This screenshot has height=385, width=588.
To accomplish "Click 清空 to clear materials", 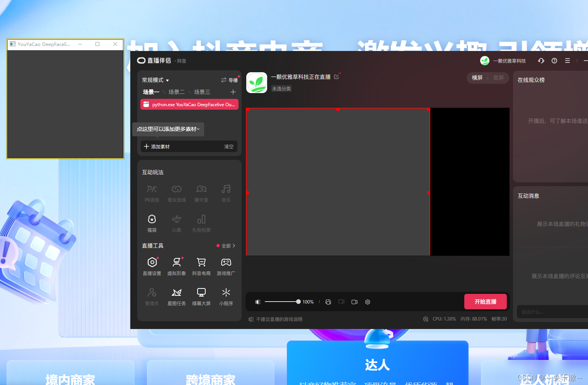I will tap(229, 147).
